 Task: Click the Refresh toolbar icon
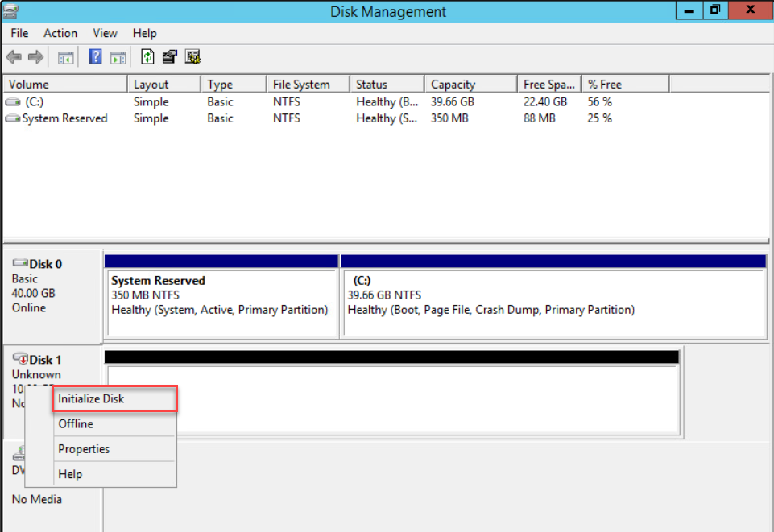[x=147, y=56]
